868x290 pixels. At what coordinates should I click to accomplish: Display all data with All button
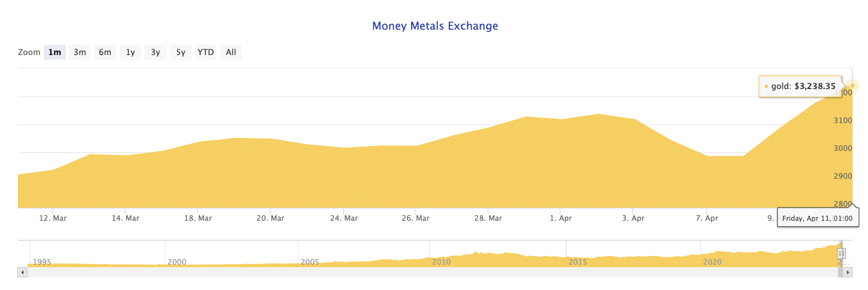(x=231, y=53)
